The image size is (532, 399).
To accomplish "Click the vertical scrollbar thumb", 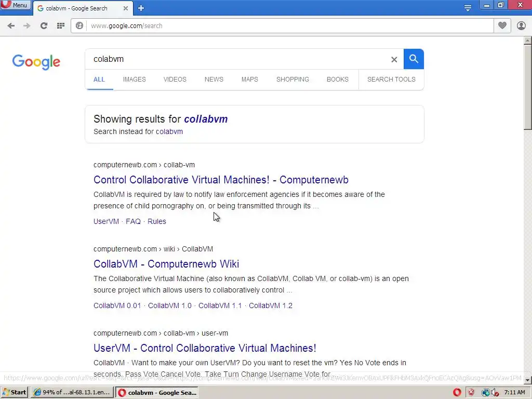I will tap(528, 87).
